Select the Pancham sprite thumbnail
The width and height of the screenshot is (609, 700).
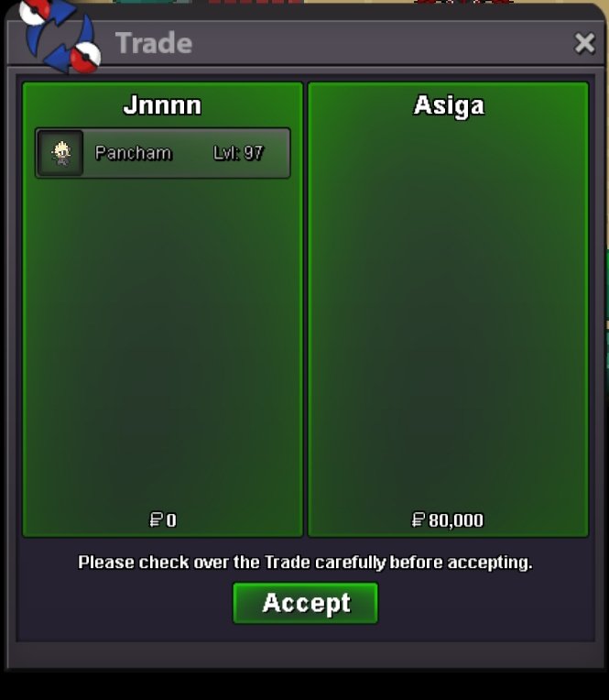(60, 153)
